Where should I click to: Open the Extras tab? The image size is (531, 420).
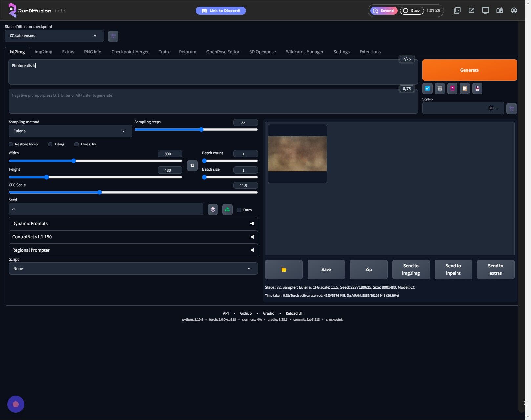click(68, 52)
